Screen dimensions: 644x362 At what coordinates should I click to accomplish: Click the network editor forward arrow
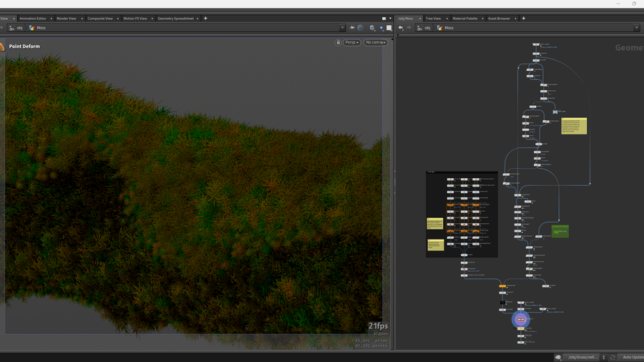pos(409,28)
